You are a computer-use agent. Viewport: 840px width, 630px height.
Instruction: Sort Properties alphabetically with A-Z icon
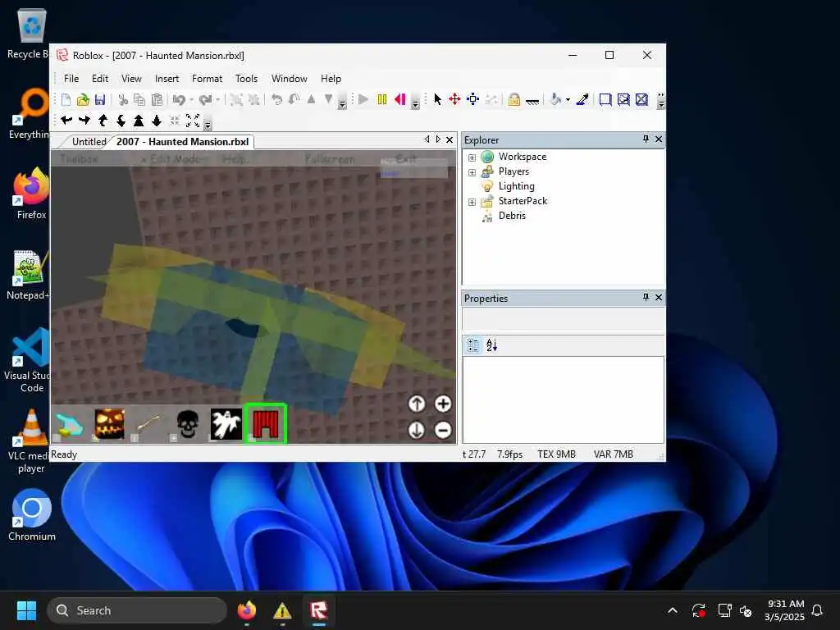click(x=491, y=345)
